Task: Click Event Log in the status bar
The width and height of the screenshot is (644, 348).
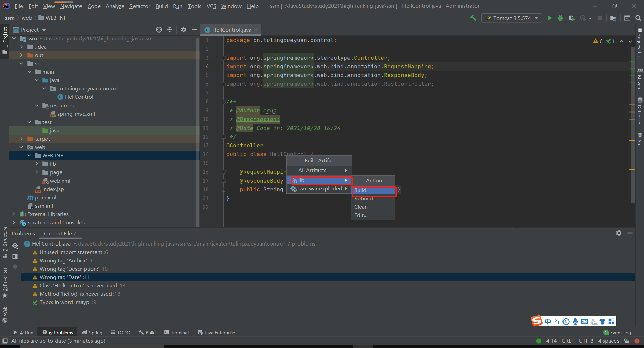Action: coord(620,332)
